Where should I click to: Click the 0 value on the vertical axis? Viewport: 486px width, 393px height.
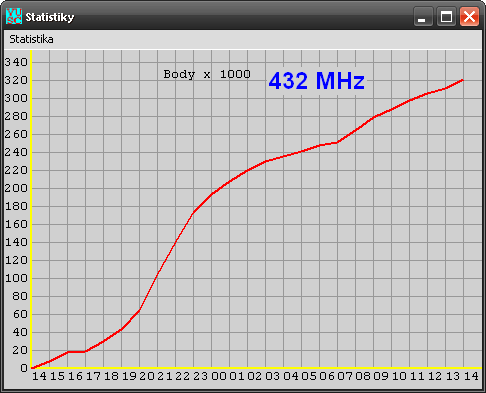pyautogui.click(x=24, y=368)
